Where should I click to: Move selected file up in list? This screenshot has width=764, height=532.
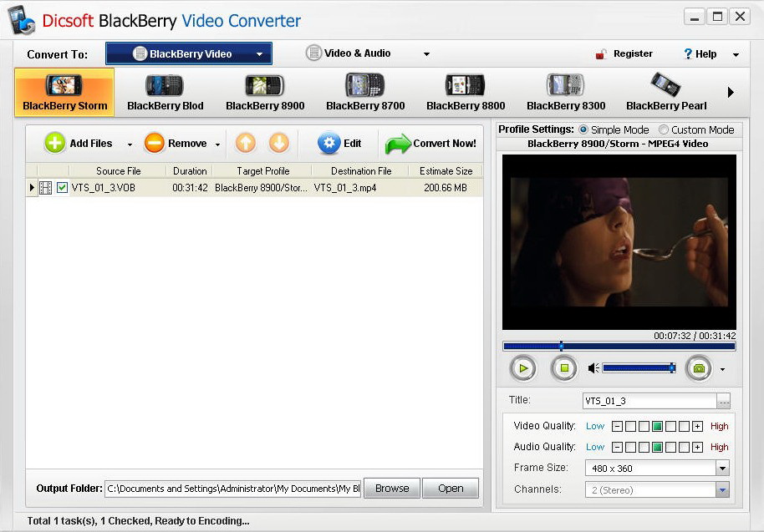click(246, 143)
